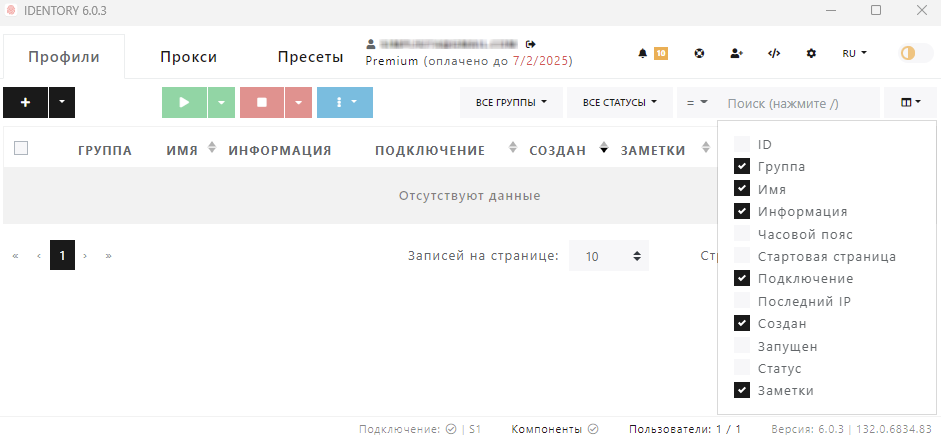
Task: Click Premium subscription date 7/2/2025
Action: 542,61
